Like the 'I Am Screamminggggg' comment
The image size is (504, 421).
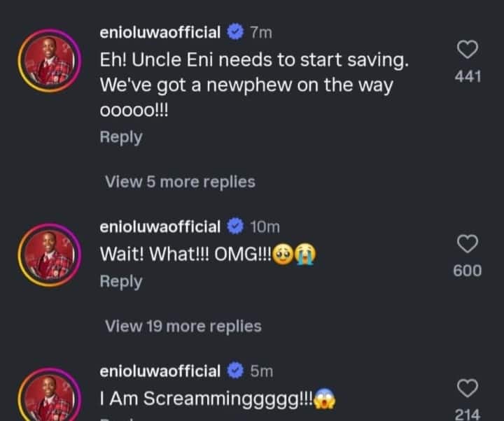[x=468, y=389]
